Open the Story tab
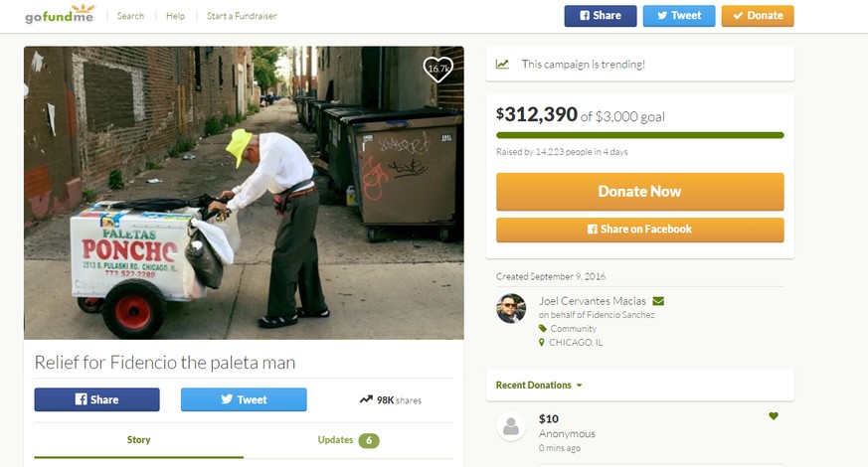Screen dimensions: 868x467 [x=138, y=440]
